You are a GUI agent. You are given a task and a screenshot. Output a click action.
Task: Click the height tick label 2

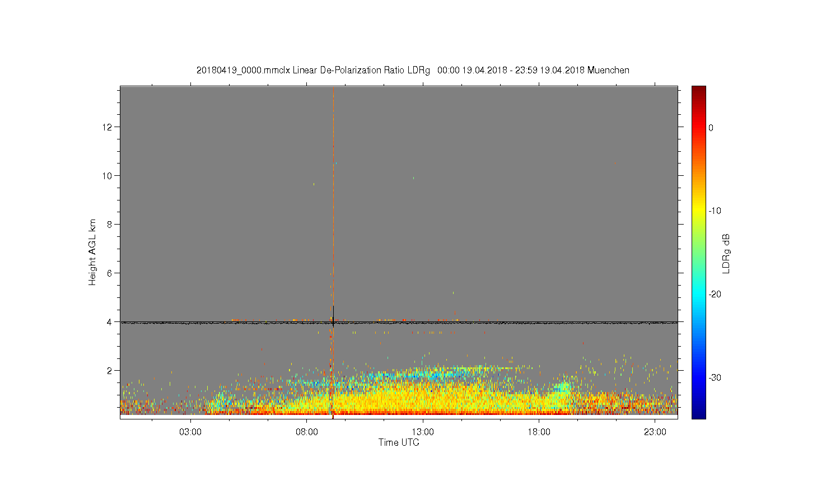pos(110,371)
